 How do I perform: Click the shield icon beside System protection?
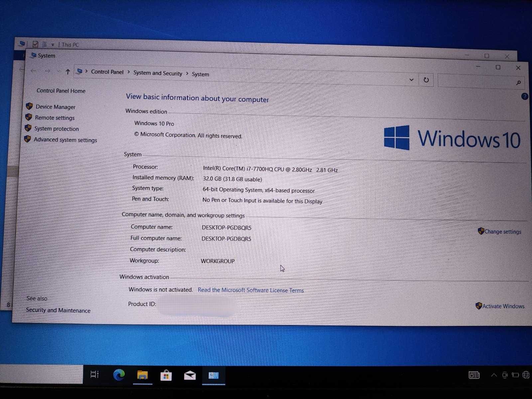[28, 128]
